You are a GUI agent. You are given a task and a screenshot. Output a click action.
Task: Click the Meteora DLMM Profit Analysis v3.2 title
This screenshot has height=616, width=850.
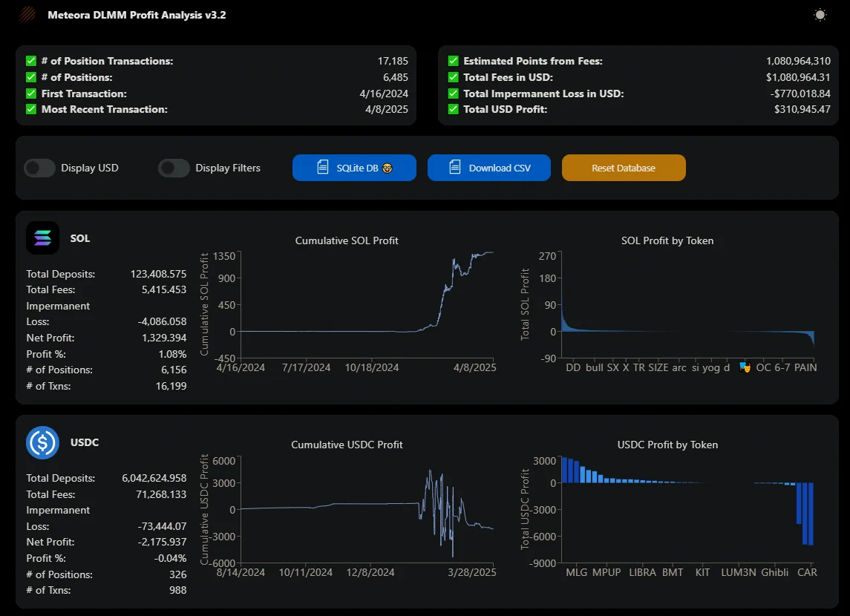point(137,15)
